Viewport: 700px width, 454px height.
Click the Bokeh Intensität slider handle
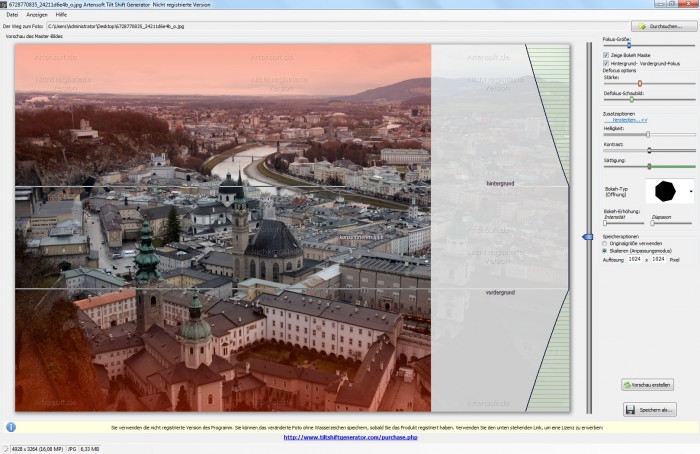click(x=605, y=223)
